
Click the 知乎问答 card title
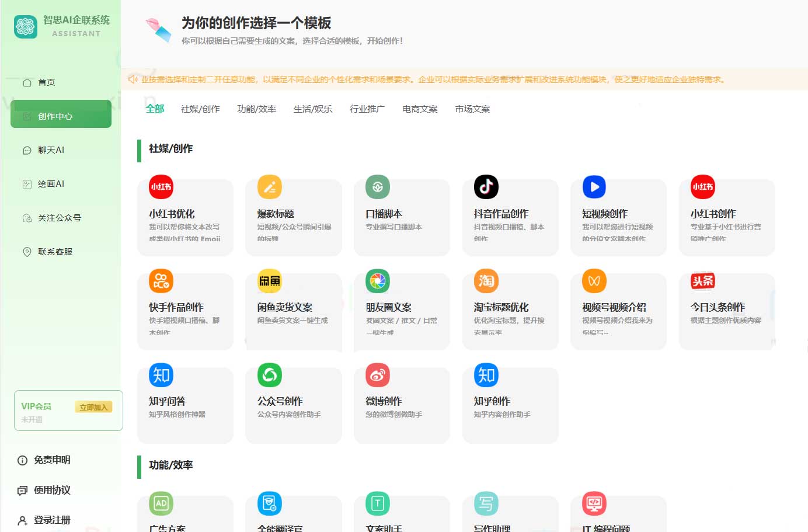(167, 401)
